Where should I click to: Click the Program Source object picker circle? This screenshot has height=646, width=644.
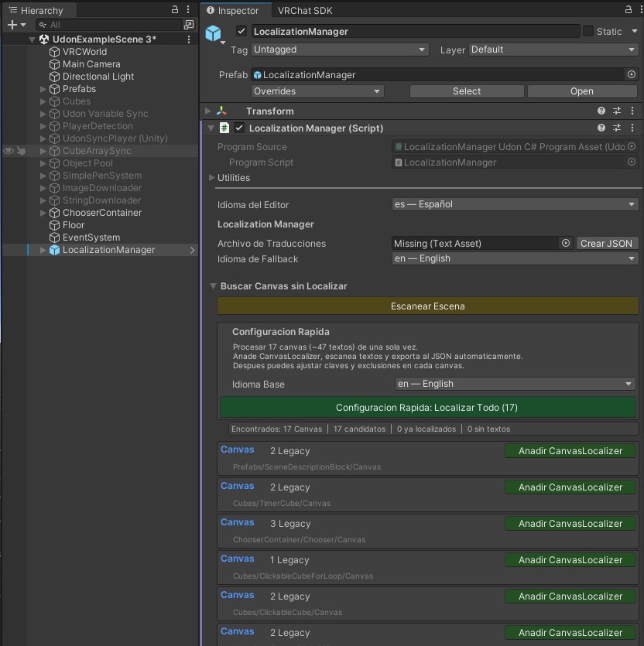pyautogui.click(x=632, y=146)
